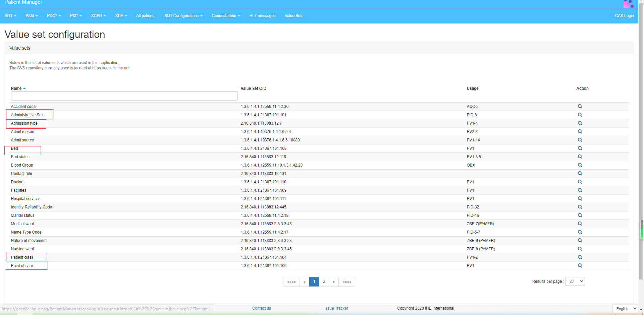Viewport: 644px width, 315px height.
Task: Go to All patients page
Action: pos(146,16)
